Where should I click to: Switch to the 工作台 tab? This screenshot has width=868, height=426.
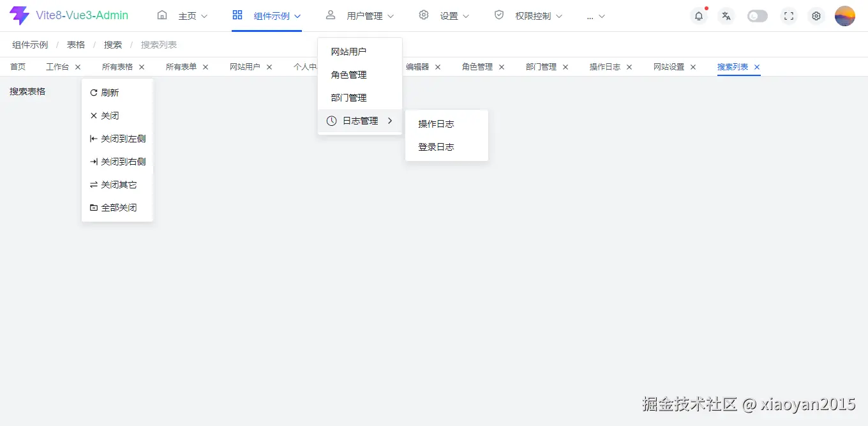[57, 66]
